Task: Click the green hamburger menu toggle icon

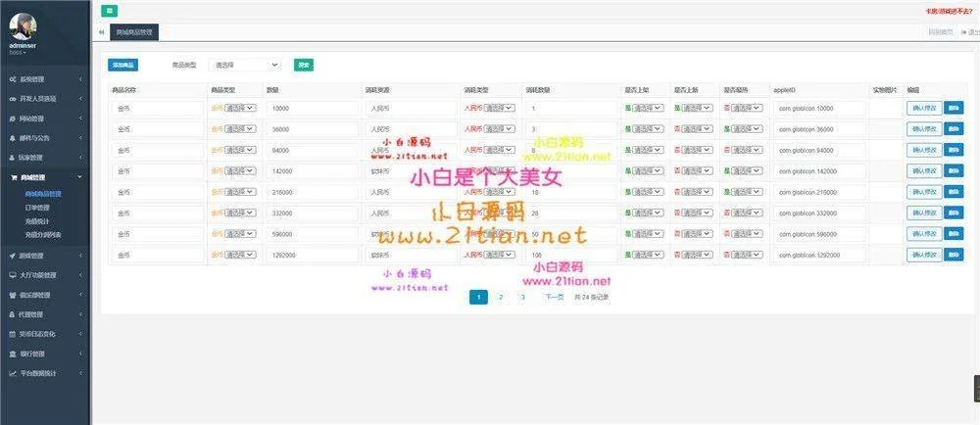Action: 108,10
